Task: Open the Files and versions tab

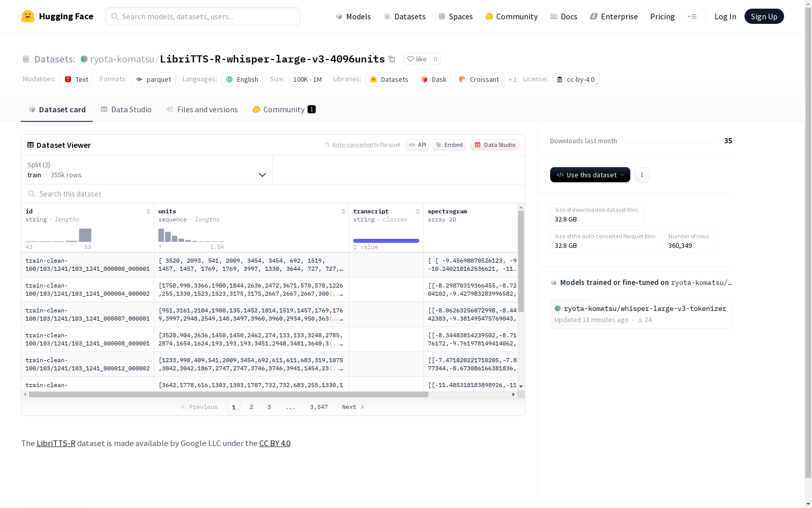Action: 202,109
